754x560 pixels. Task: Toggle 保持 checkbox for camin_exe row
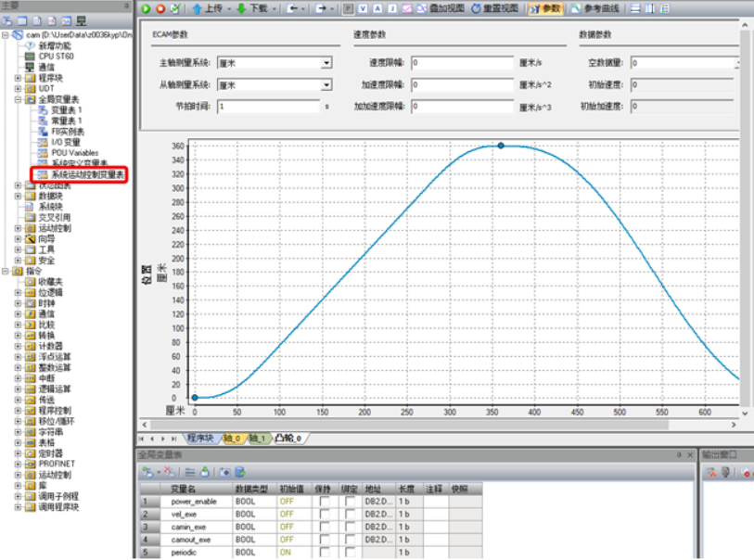[325, 527]
